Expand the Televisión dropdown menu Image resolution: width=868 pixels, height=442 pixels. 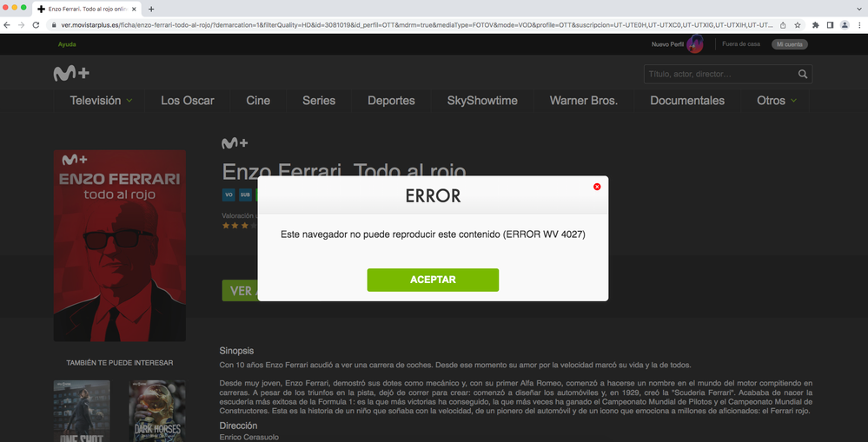pyautogui.click(x=101, y=101)
